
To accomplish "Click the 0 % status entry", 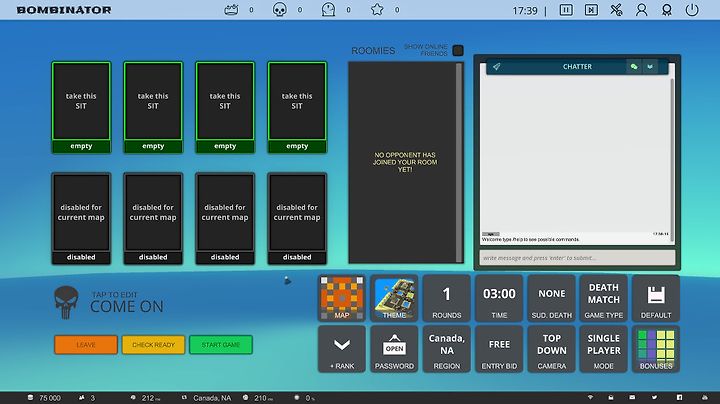I will tap(304, 398).
